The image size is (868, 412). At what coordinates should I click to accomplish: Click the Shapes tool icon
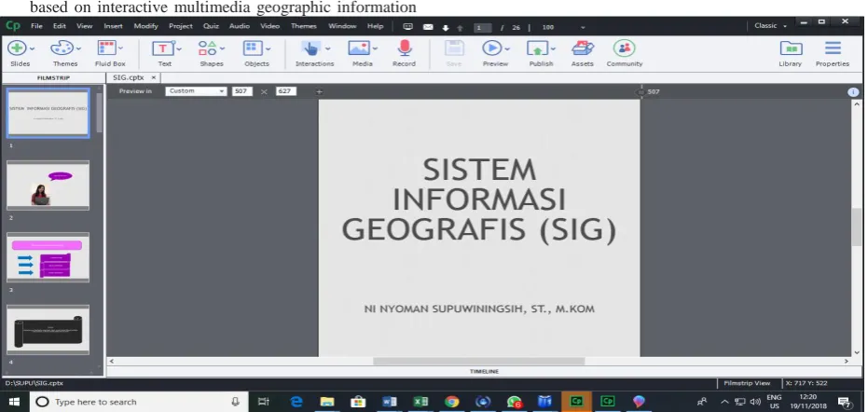coord(208,48)
